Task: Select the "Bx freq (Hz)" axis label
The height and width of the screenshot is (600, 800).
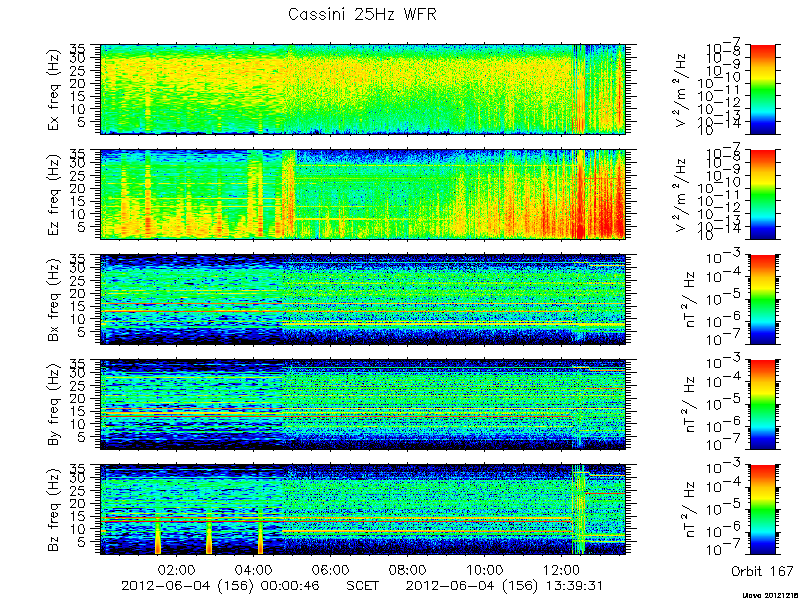Action: click(x=54, y=299)
